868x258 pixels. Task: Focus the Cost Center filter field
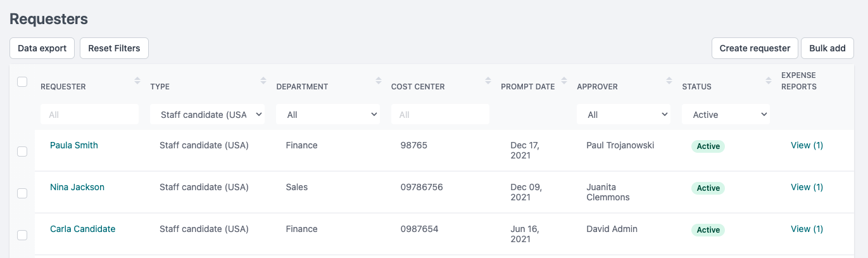440,115
